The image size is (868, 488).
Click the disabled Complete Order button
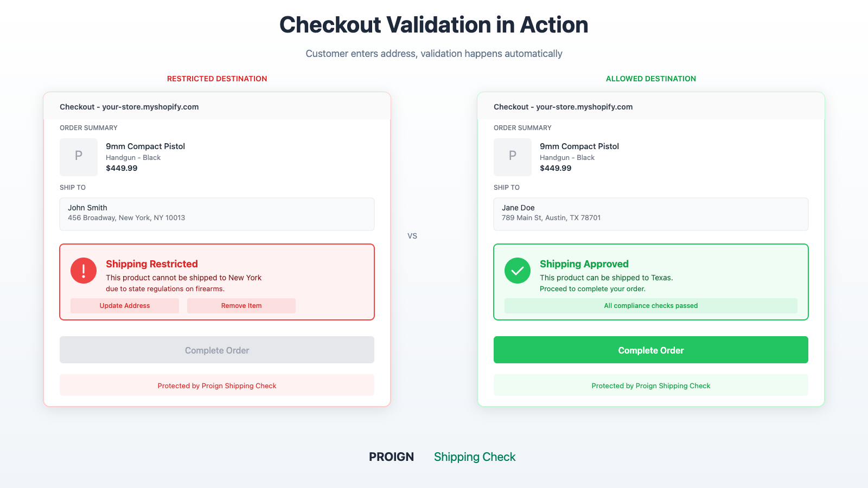216,350
